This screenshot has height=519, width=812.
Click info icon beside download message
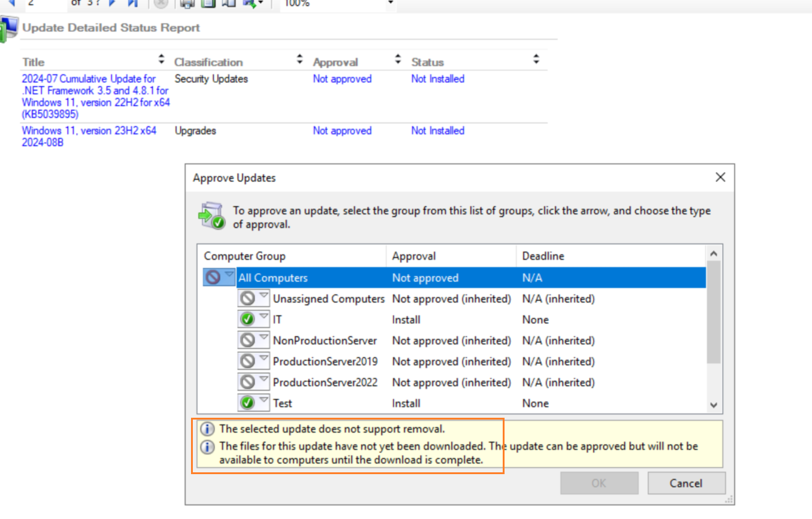pos(207,447)
